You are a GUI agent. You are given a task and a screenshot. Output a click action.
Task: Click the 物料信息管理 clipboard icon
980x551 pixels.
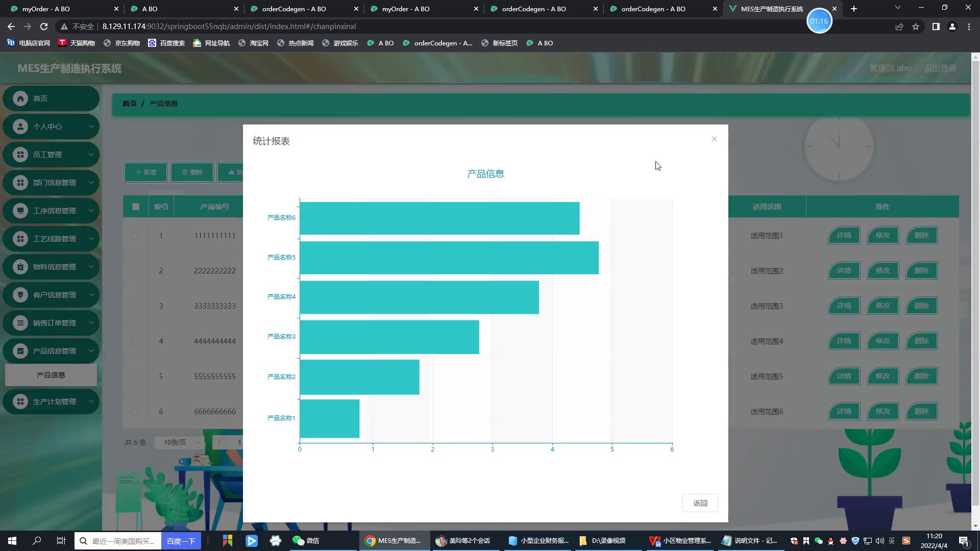(x=20, y=266)
